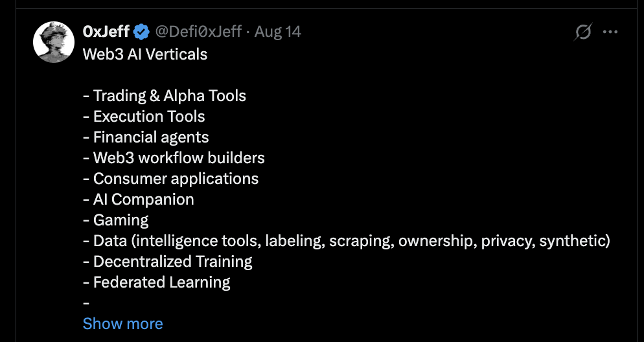This screenshot has height=342, width=644.
Task: Click the Web3 workflow builders line
Action: 174,158
